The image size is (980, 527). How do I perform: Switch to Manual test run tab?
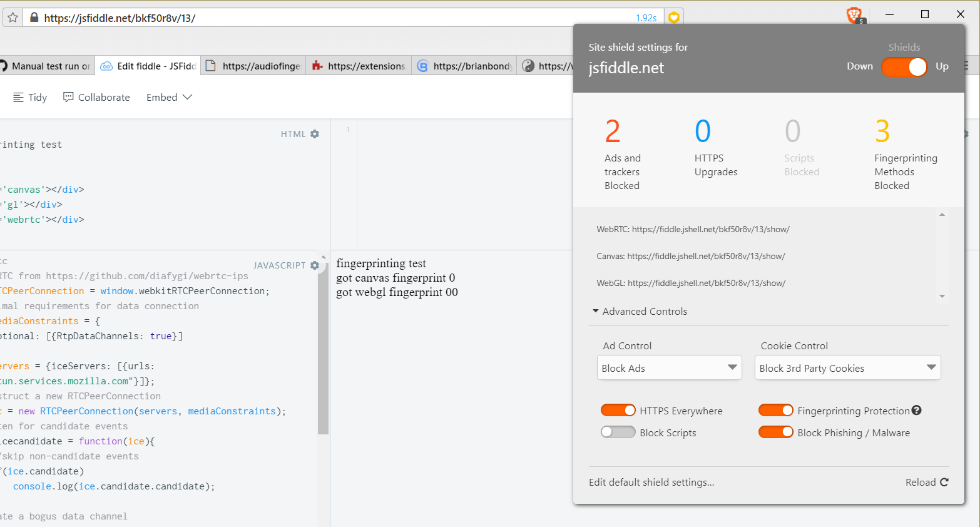pos(46,66)
